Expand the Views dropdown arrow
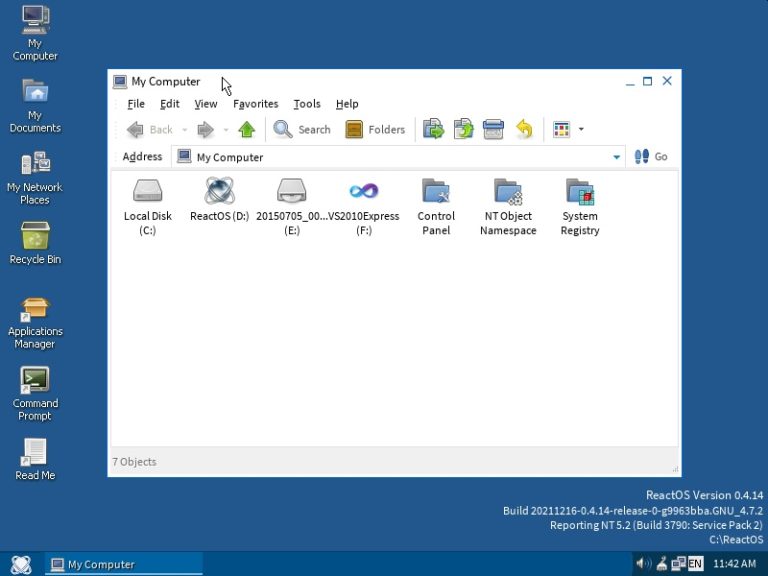 [x=581, y=130]
